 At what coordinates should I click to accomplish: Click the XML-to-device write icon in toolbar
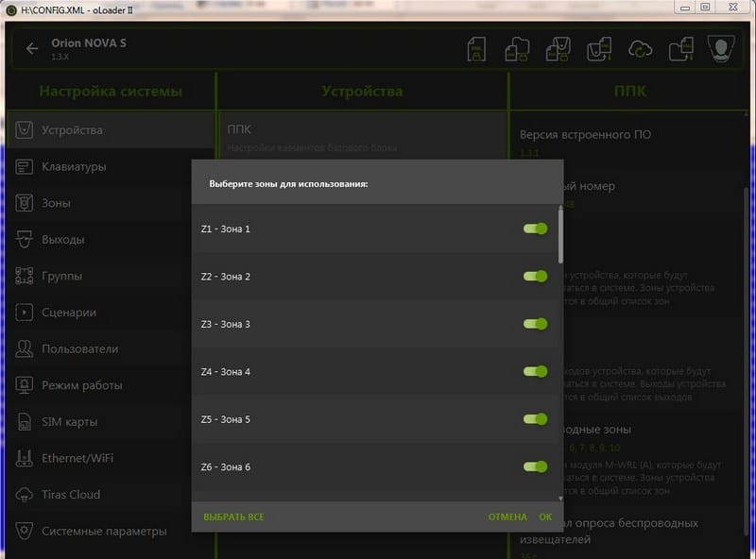pos(558,49)
